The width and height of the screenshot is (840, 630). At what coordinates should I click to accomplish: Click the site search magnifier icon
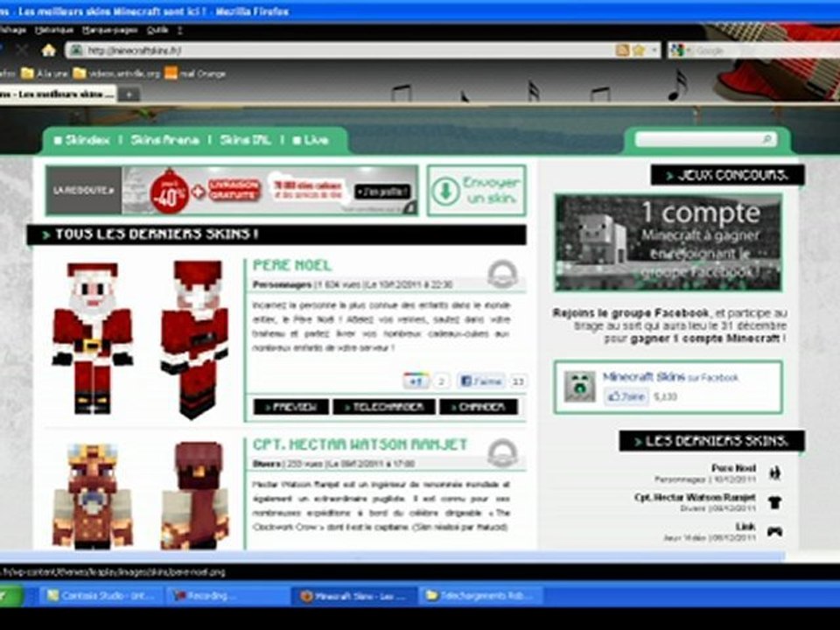point(767,140)
